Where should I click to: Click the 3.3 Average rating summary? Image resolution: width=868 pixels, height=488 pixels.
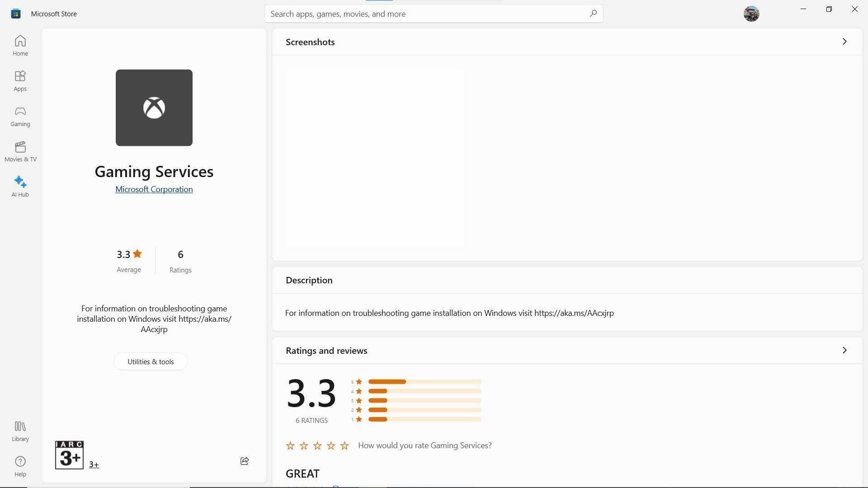pos(129,261)
